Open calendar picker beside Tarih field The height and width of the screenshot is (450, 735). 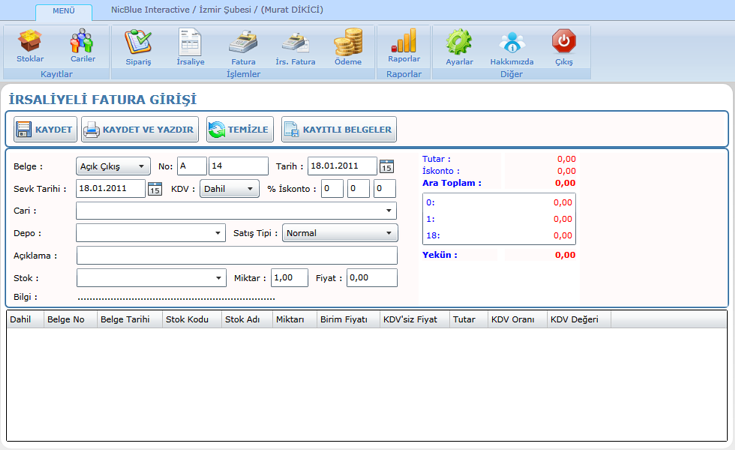click(387, 166)
